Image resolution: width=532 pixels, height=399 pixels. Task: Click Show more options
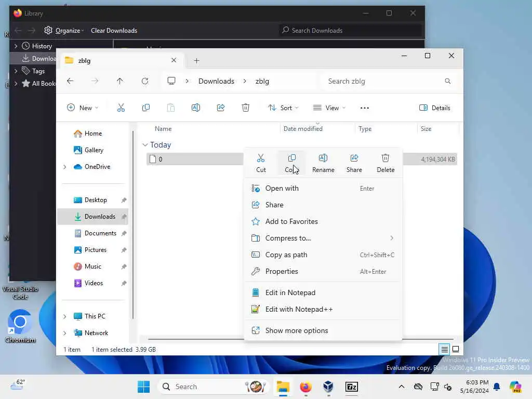(323, 330)
